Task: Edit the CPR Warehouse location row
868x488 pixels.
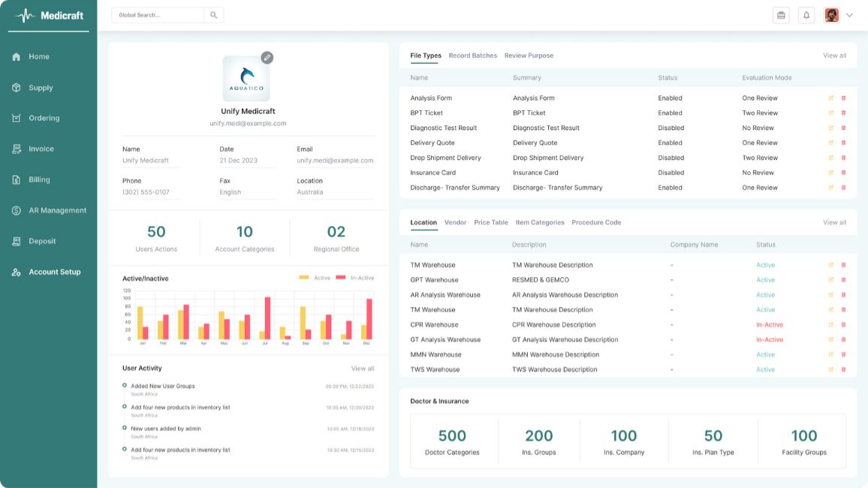Action: [830, 325]
